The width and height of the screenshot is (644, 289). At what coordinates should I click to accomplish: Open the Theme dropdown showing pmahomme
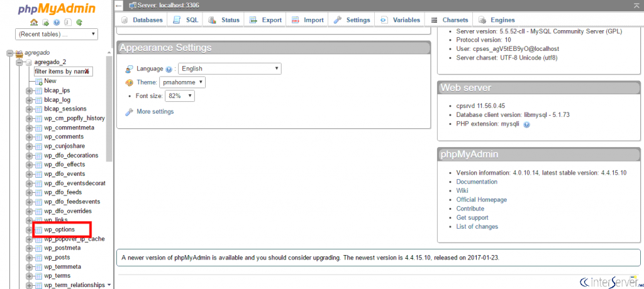182,82
